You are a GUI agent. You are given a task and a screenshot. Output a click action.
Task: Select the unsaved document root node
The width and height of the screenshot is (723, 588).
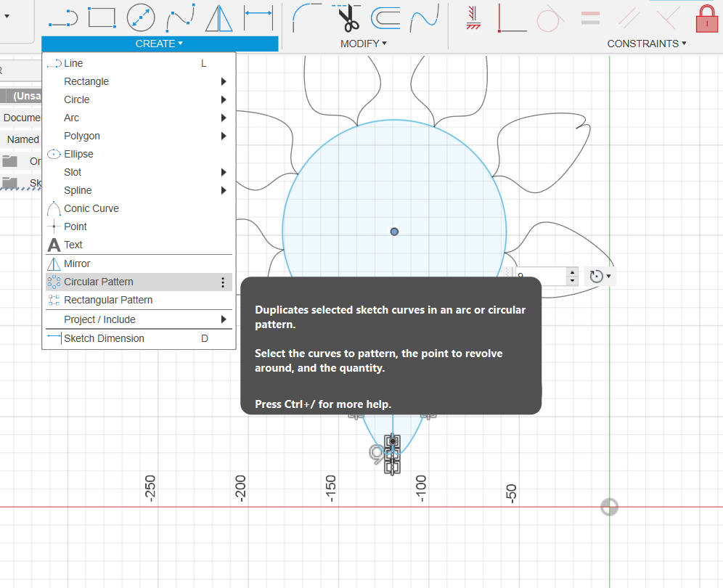pyautogui.click(x=21, y=96)
